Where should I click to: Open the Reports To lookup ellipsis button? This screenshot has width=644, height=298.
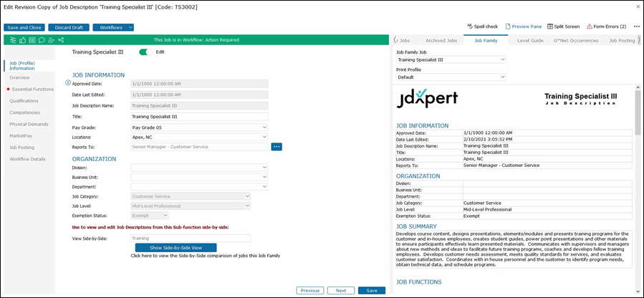click(277, 147)
